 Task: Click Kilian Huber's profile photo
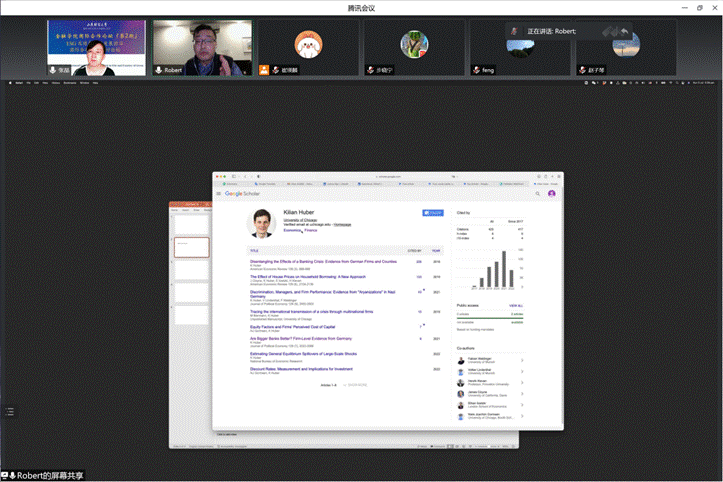point(262,223)
